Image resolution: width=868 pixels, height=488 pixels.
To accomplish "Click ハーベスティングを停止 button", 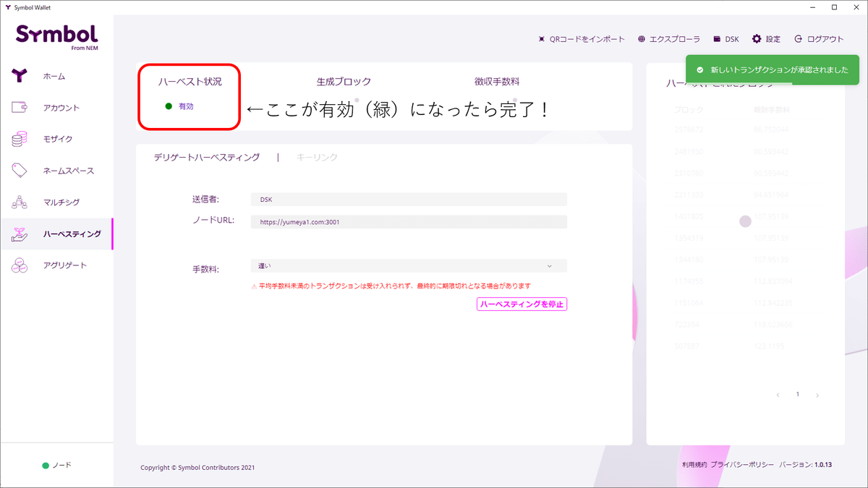I will point(522,304).
